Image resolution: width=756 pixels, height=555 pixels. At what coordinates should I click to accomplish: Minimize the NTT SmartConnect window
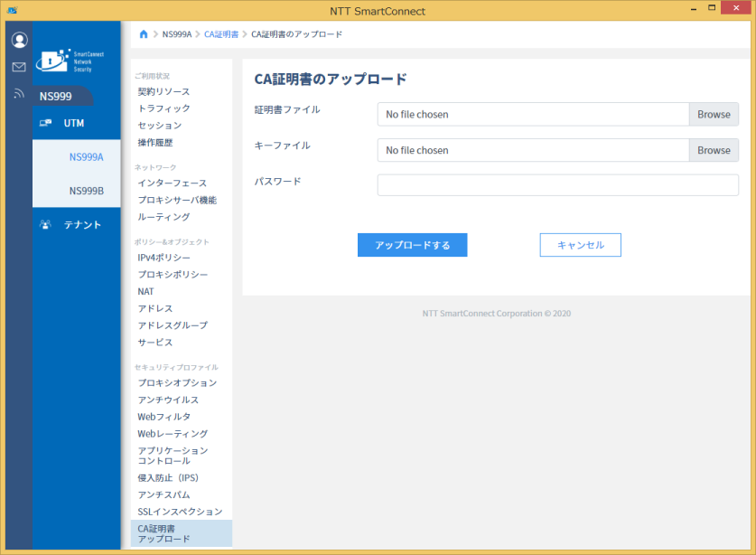coord(694,8)
